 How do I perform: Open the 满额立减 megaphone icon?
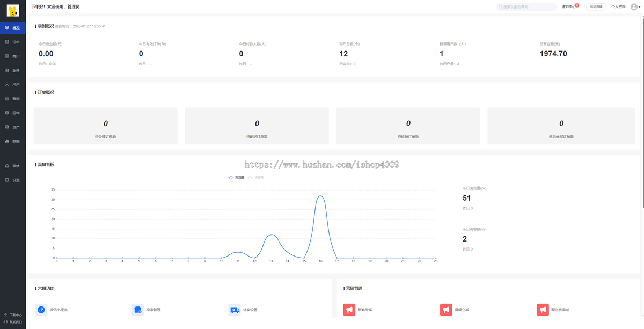click(x=446, y=310)
